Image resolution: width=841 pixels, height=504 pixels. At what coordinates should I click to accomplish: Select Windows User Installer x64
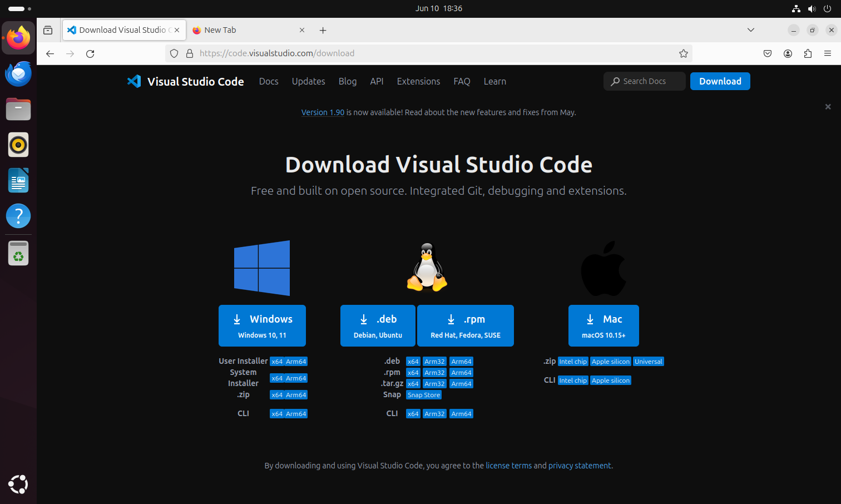tap(277, 362)
